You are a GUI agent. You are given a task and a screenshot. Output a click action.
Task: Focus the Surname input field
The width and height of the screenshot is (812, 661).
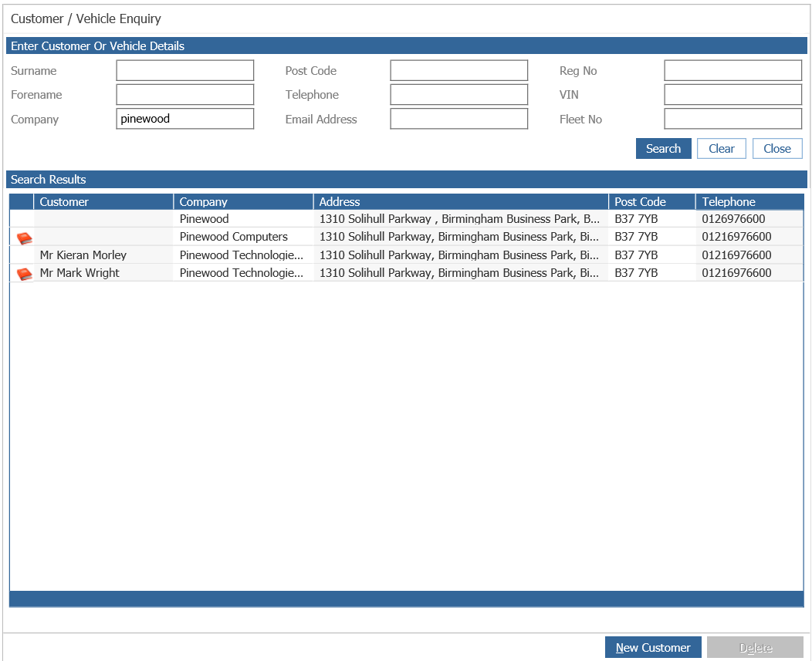[x=185, y=70]
